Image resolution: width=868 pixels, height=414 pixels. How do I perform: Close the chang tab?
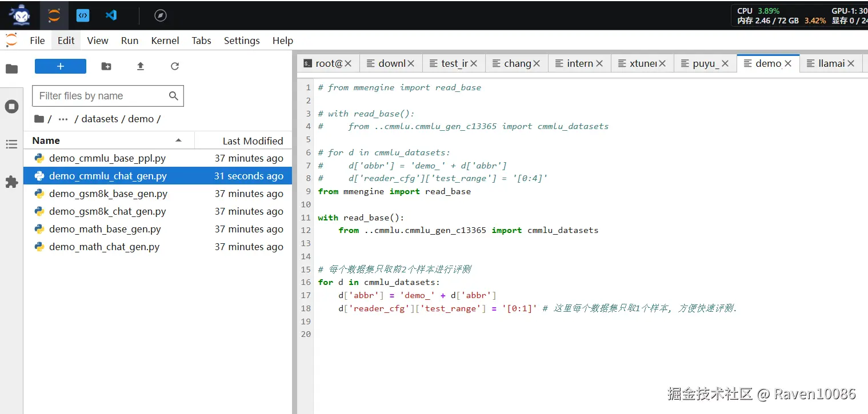(x=537, y=63)
